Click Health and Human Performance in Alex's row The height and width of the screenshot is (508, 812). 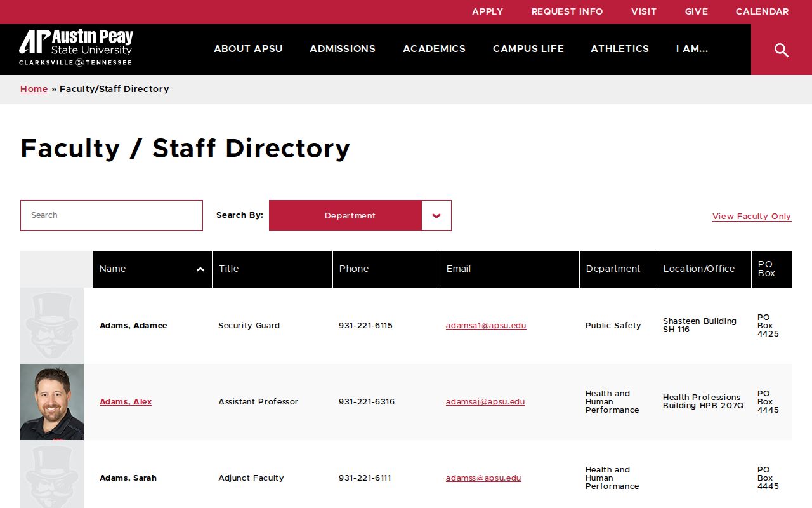pos(612,402)
